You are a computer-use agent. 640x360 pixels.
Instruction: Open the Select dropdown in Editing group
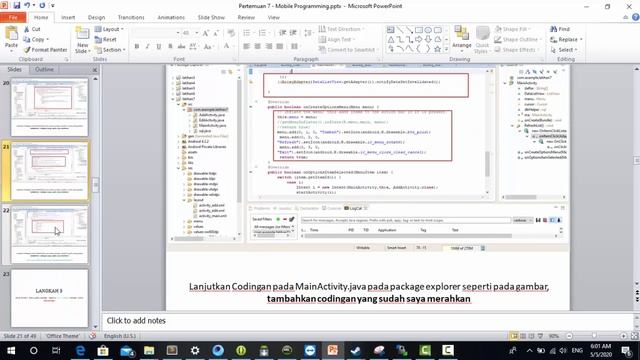564,50
